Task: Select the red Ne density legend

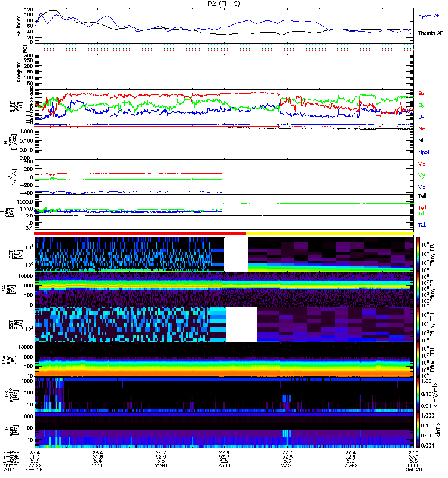Action: click(x=421, y=128)
